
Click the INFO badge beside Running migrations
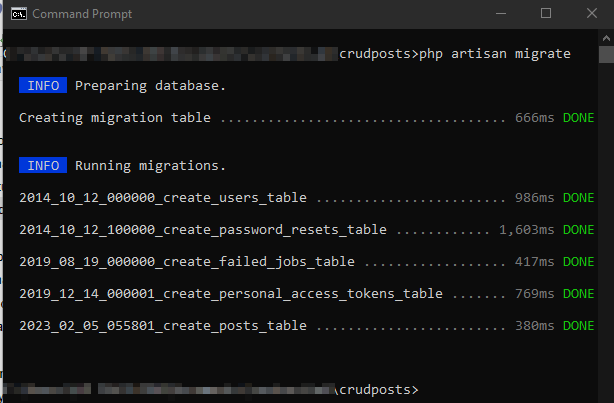click(x=43, y=165)
